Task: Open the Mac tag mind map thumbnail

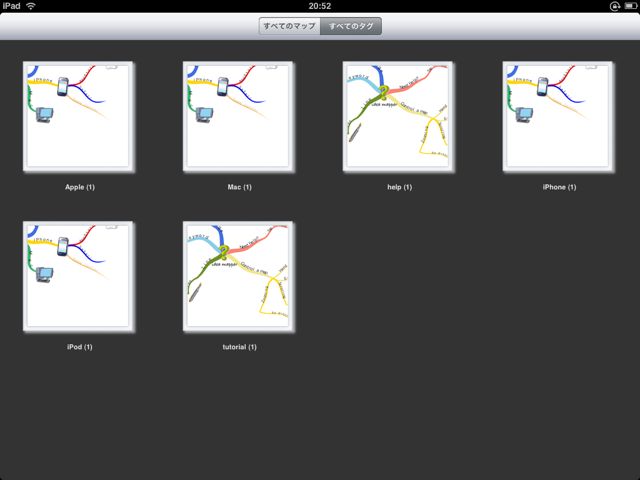Action: (239, 117)
